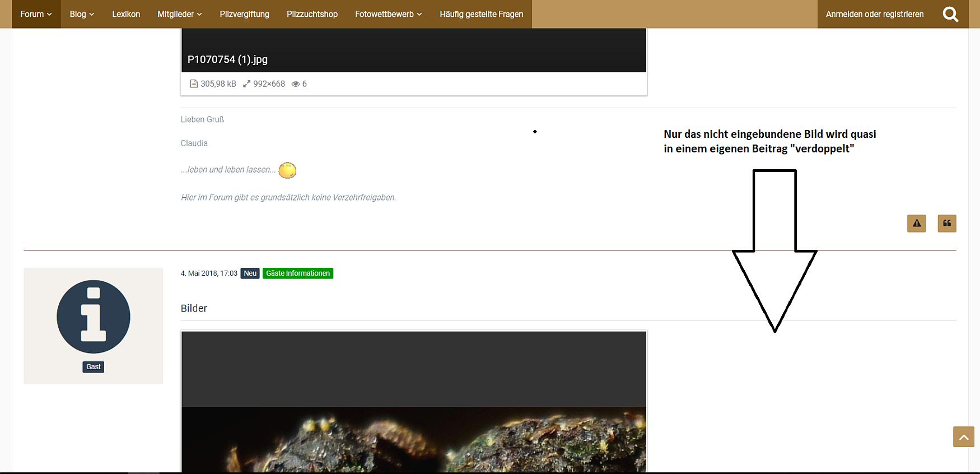Open the Pilzzuchtshop menu item
Image resolution: width=980 pixels, height=474 pixels.
(312, 14)
